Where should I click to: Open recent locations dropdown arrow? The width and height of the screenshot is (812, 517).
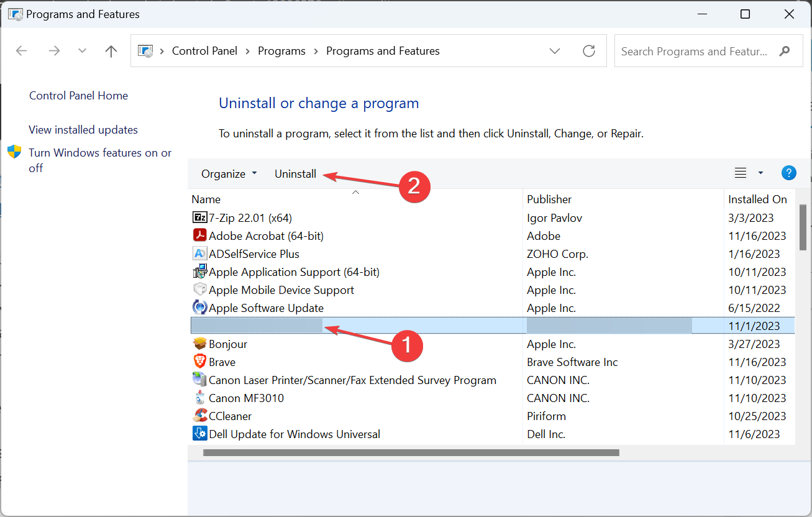tap(82, 51)
